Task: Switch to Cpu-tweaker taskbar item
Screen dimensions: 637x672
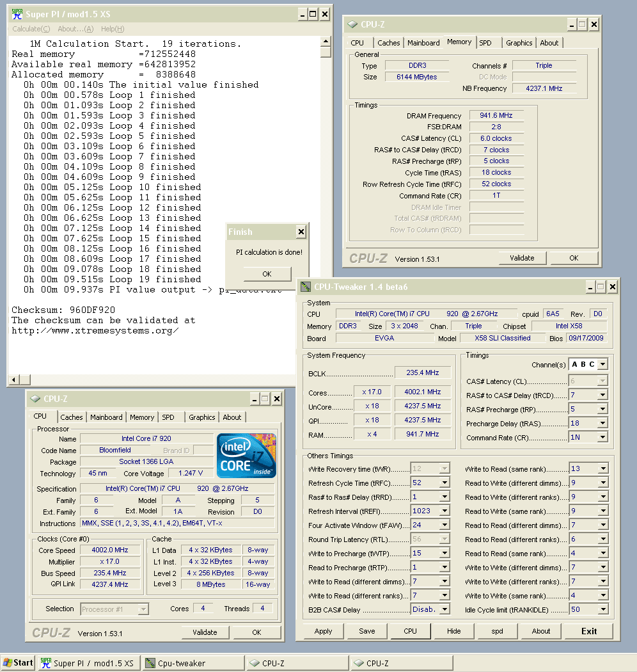Action: click(194, 663)
